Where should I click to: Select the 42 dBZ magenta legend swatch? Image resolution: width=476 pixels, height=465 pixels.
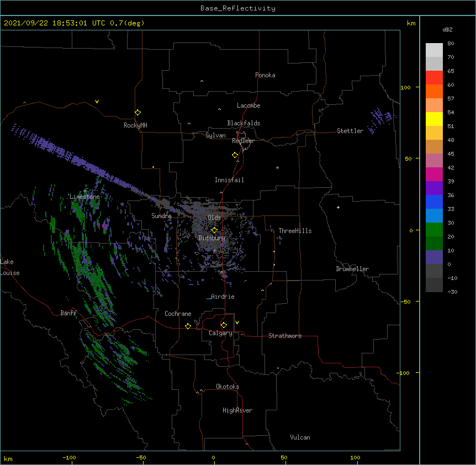(x=434, y=174)
